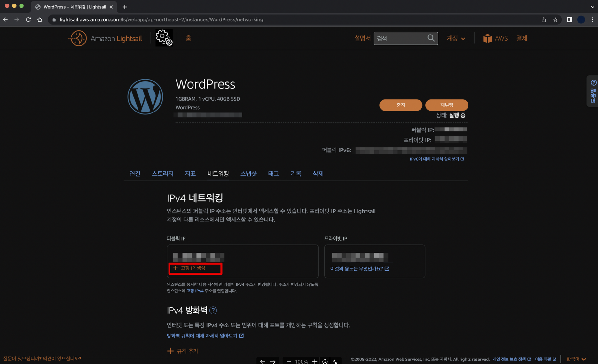This screenshot has height=364, width=598.
Task: Click the IPv4 방화벽 help question icon
Action: pyautogui.click(x=213, y=310)
